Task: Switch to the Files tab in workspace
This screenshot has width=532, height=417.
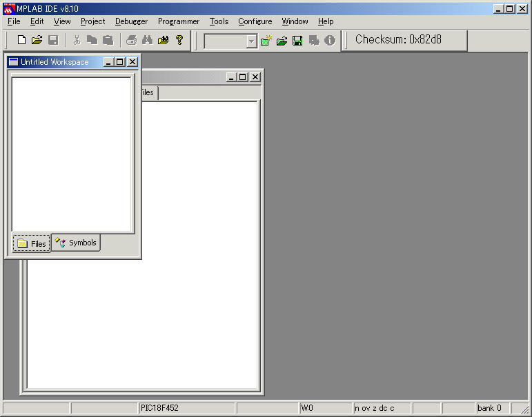Action: (x=32, y=243)
